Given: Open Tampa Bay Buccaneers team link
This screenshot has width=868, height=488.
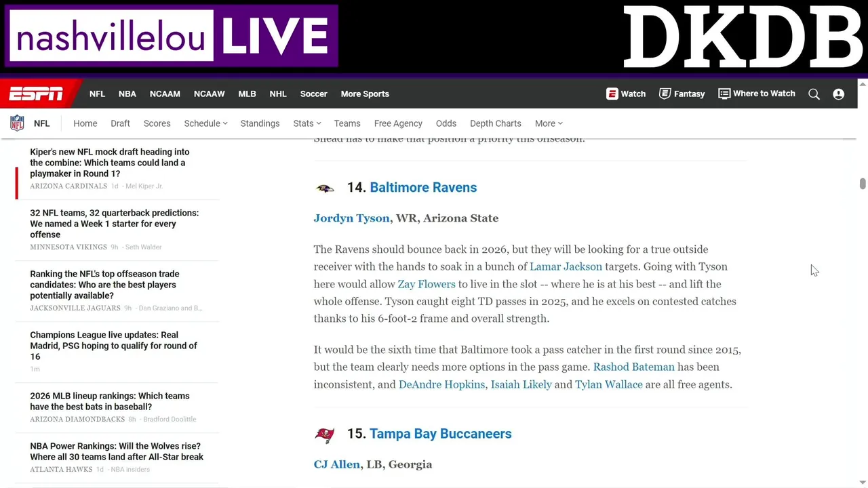Looking at the screenshot, I should coord(441,434).
